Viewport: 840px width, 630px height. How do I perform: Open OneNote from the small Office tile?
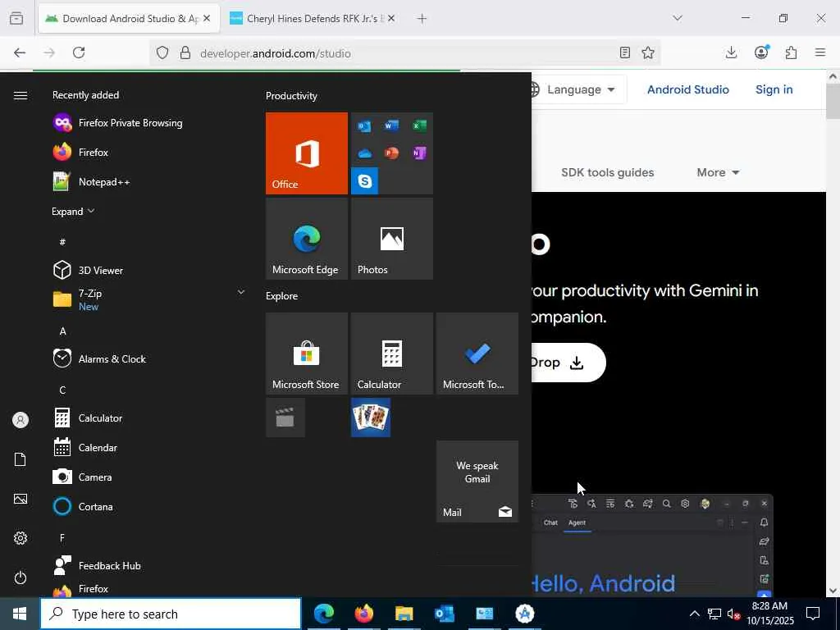[x=419, y=153]
